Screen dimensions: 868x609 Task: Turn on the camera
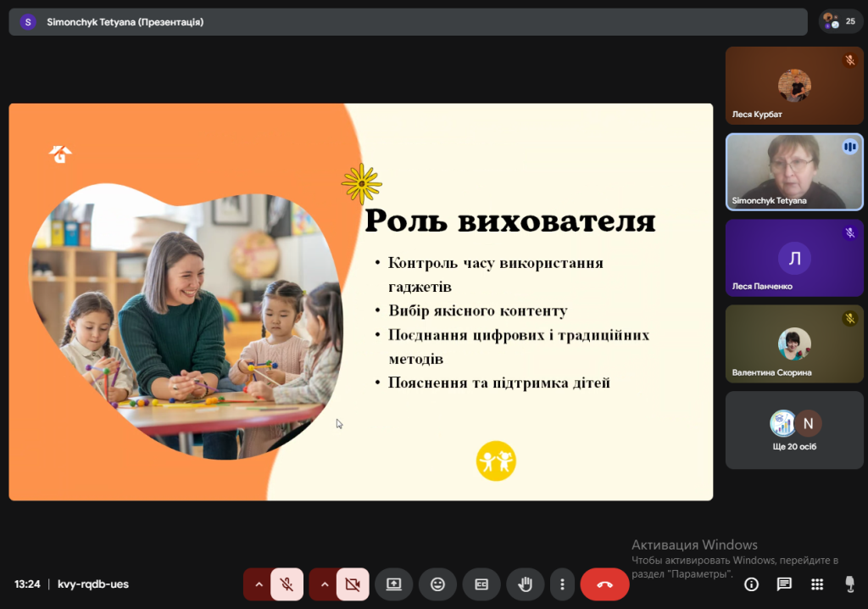tap(353, 584)
